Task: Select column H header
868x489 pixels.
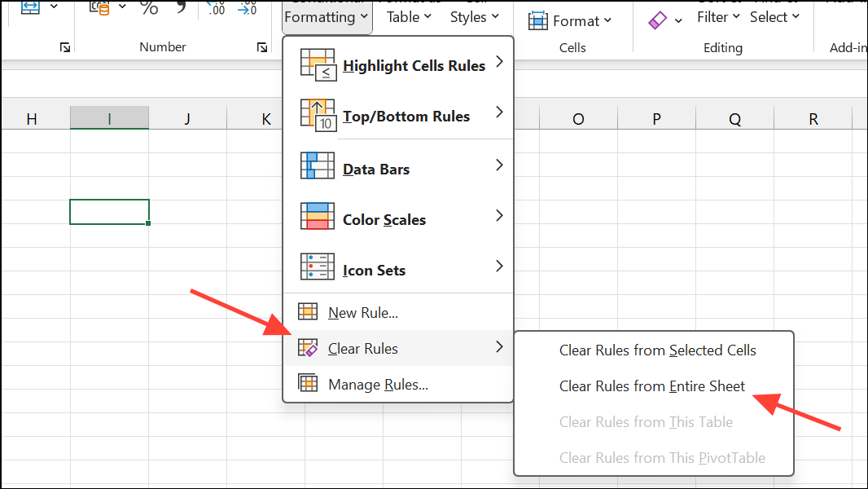Action: (32, 119)
